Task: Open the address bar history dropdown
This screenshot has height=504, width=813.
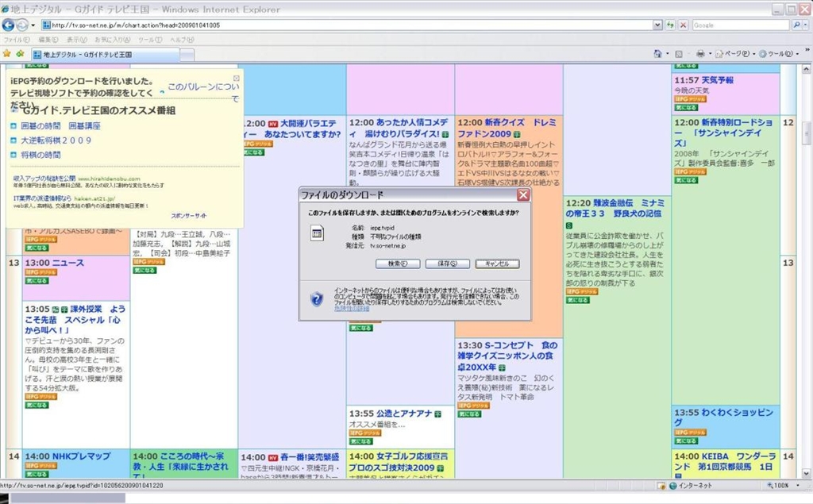Action: coord(657,25)
